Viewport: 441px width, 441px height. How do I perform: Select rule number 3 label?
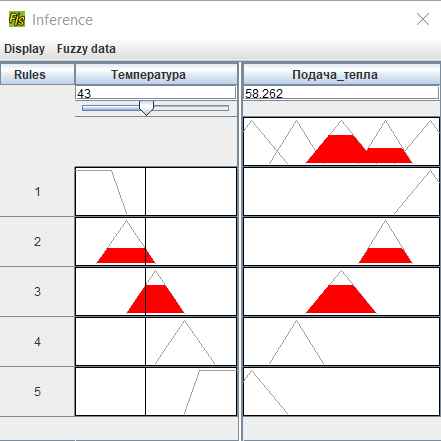click(37, 292)
